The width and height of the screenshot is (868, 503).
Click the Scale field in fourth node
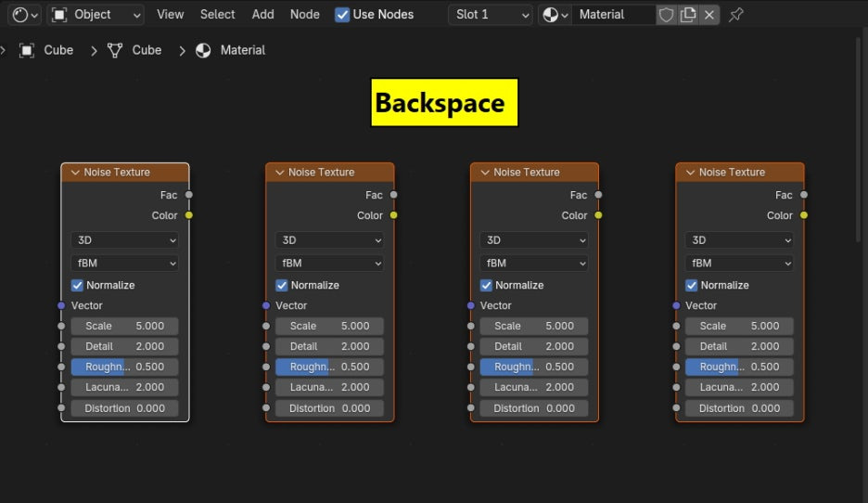[740, 326]
